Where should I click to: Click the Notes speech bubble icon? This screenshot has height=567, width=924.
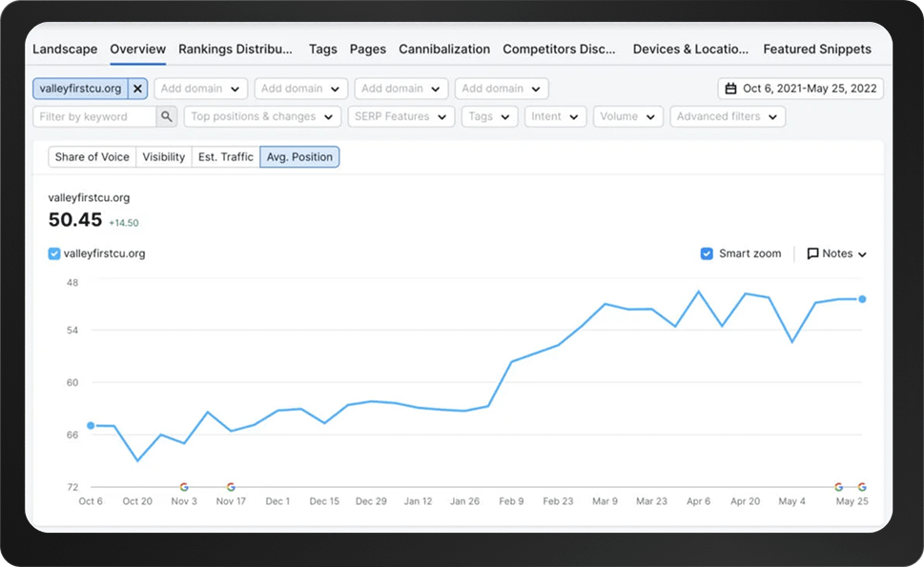[x=812, y=253]
